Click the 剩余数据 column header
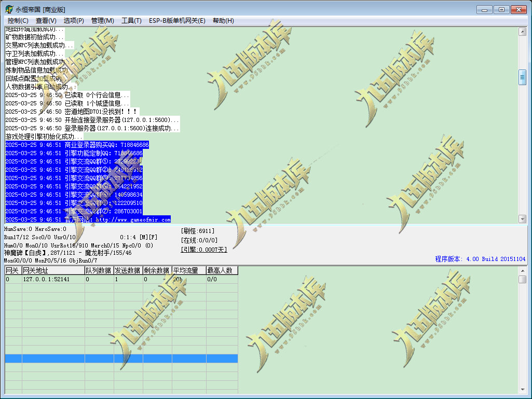532x399 pixels. click(157, 270)
